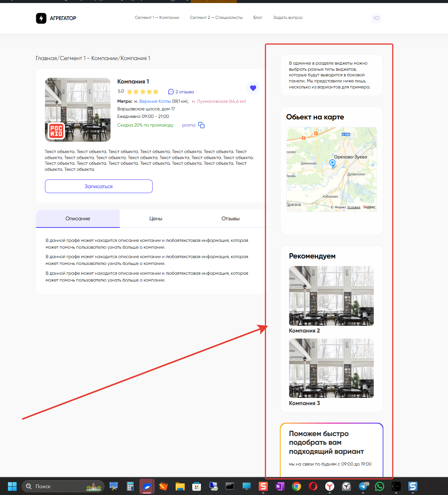Open the user avatar Ю icon
This screenshot has width=448, height=495.
coord(376,18)
